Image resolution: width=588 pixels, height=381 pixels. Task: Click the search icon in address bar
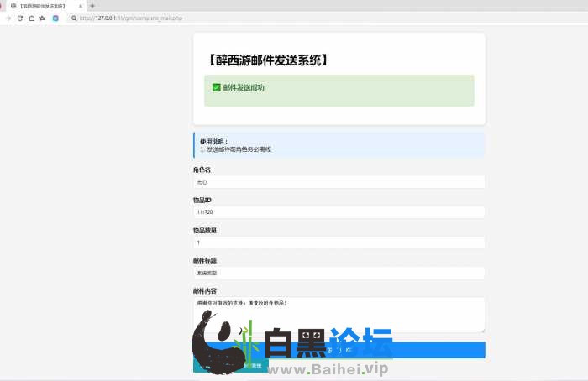point(74,18)
